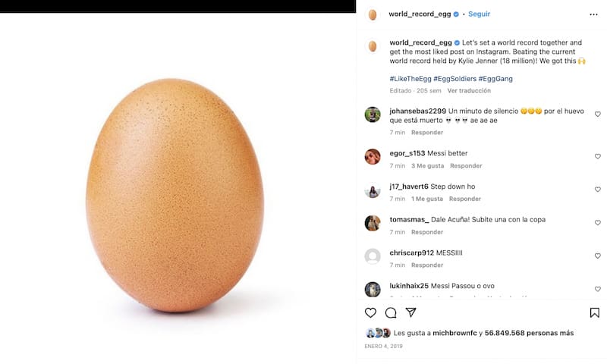This screenshot has height=364, width=607.
Task: Open johansebas2299's profile picture
Action: tap(373, 115)
